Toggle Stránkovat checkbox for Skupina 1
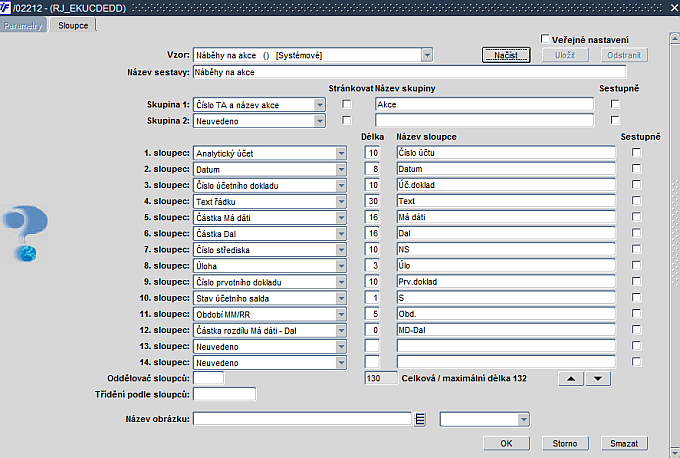 347,104
